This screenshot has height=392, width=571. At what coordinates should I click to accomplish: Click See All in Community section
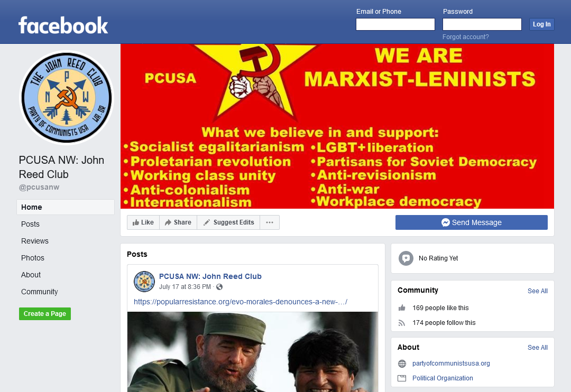538,291
